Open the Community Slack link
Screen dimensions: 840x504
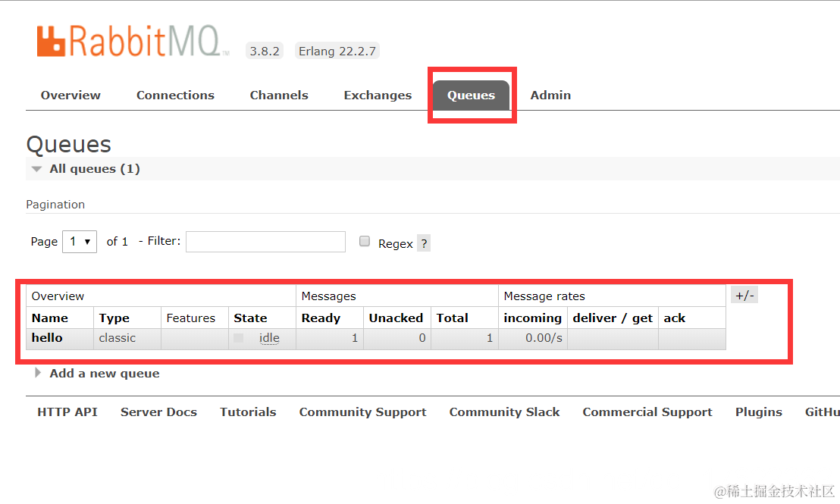[505, 412]
